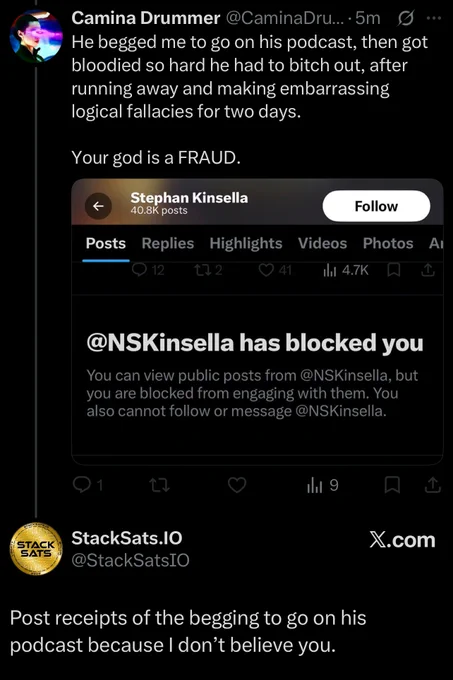
Task: Open the Photos tab
Action: 388,243
